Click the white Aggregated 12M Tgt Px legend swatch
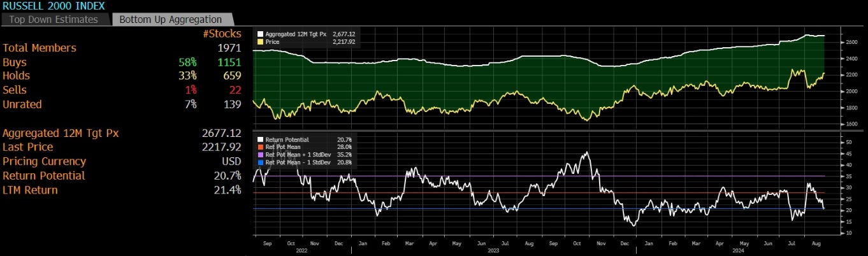 click(260, 33)
